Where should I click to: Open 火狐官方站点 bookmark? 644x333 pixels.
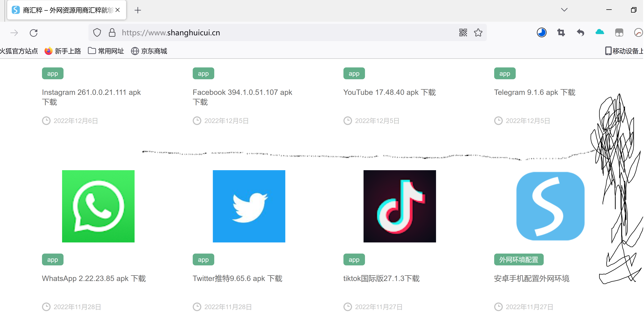tap(19, 51)
